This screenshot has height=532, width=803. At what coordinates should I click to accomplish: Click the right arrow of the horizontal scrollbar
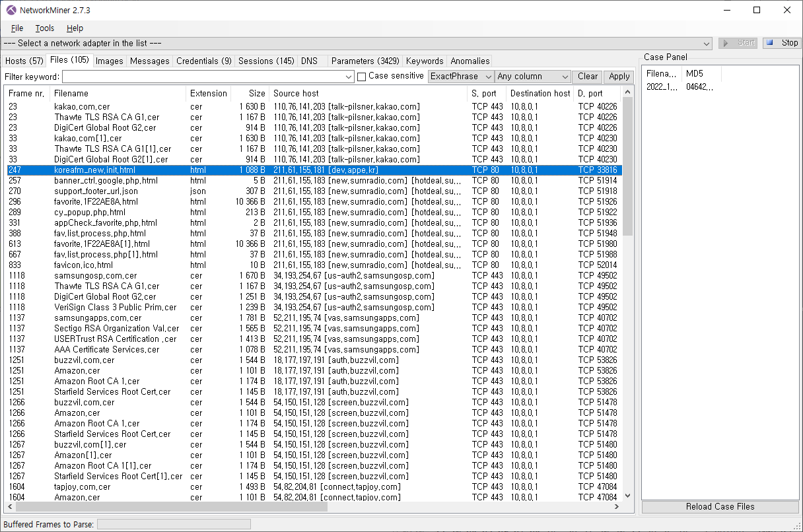(x=617, y=507)
